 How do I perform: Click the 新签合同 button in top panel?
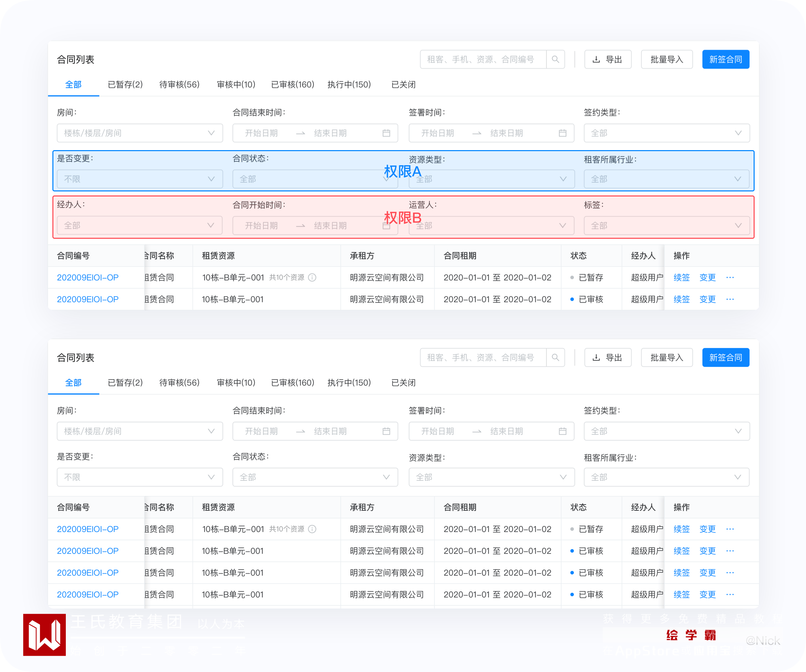pos(725,59)
